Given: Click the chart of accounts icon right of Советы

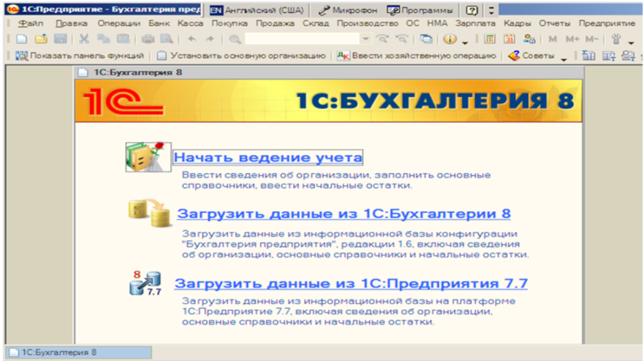Looking at the screenshot, I should click(588, 56).
